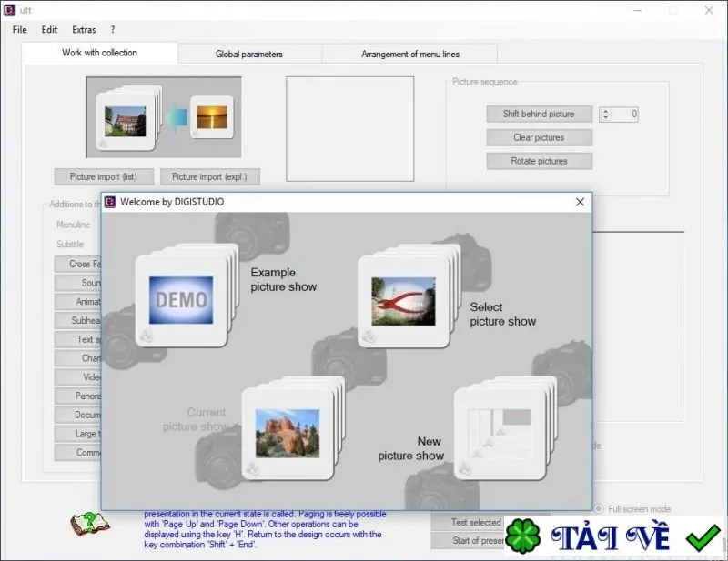
Task: Open the help book icon
Action: pyautogui.click(x=89, y=525)
